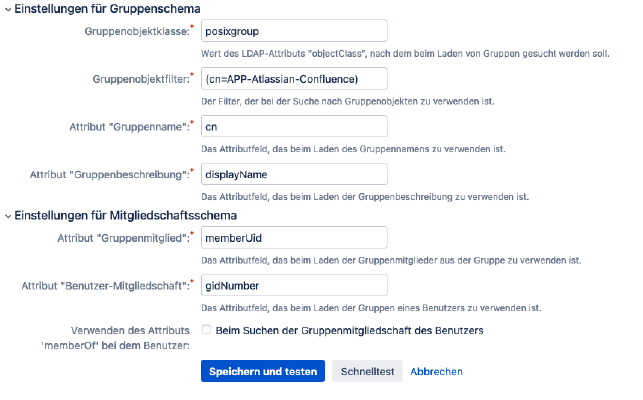Click the Gruppenobjektfilter label
The width and height of the screenshot is (643, 400).
[141, 79]
